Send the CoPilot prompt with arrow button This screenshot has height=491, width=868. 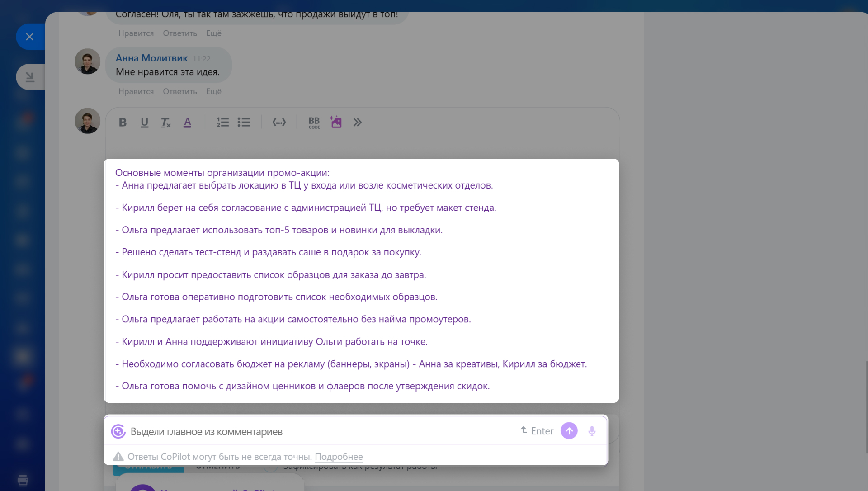click(569, 431)
